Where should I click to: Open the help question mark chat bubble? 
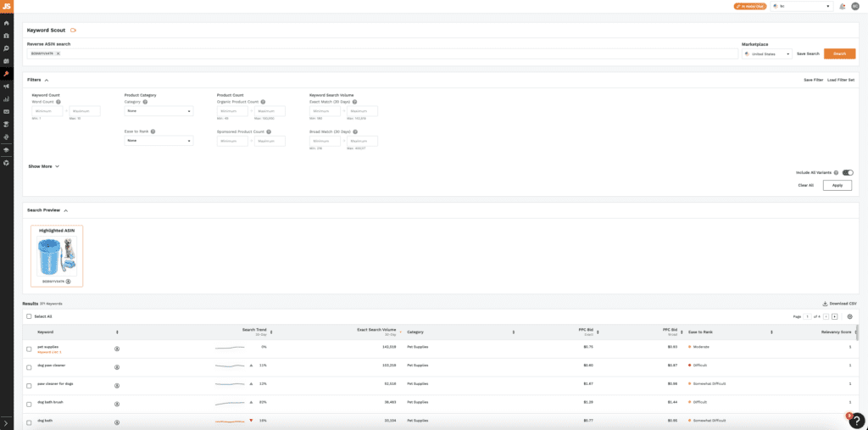click(856, 420)
